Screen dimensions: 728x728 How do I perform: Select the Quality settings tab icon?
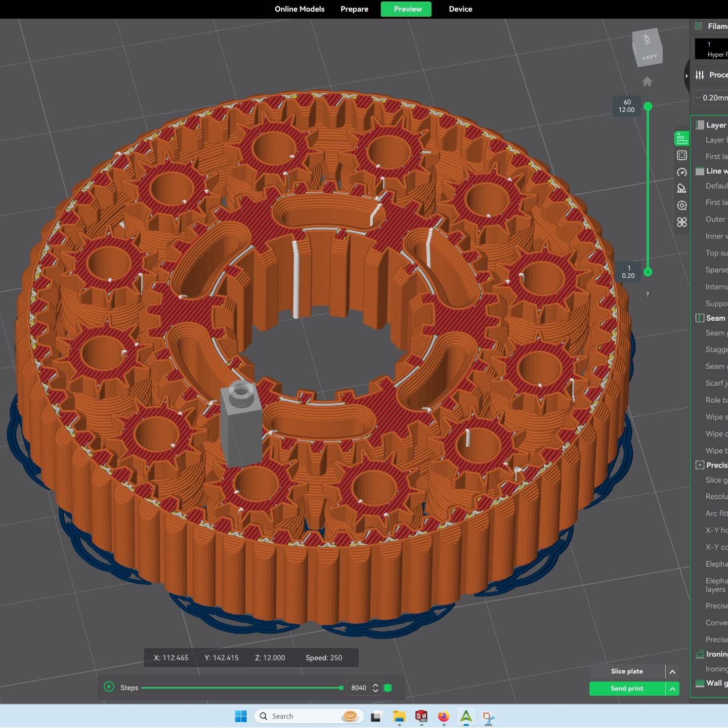681,139
